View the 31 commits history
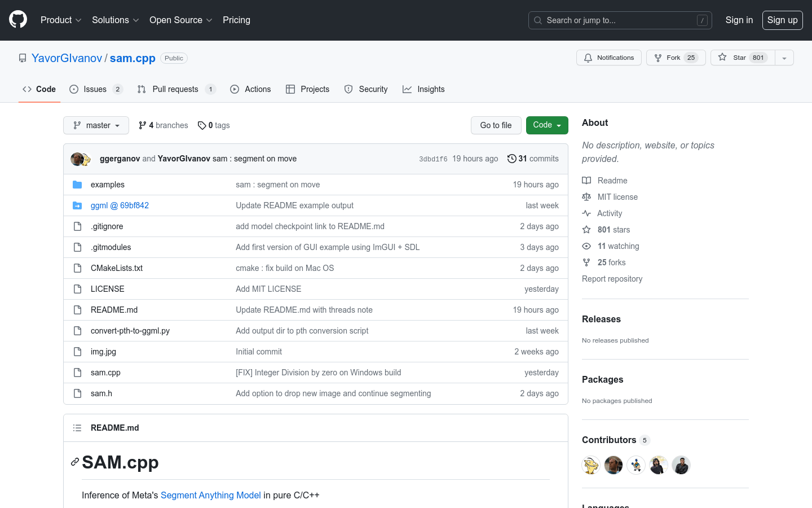 click(533, 159)
